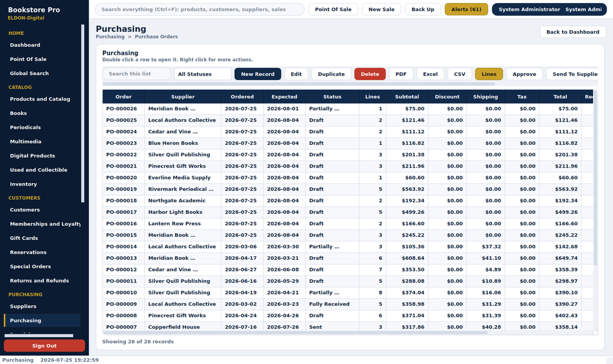Focus the global Search everything field
Viewport: 613px width, 364px height.
coord(200,10)
